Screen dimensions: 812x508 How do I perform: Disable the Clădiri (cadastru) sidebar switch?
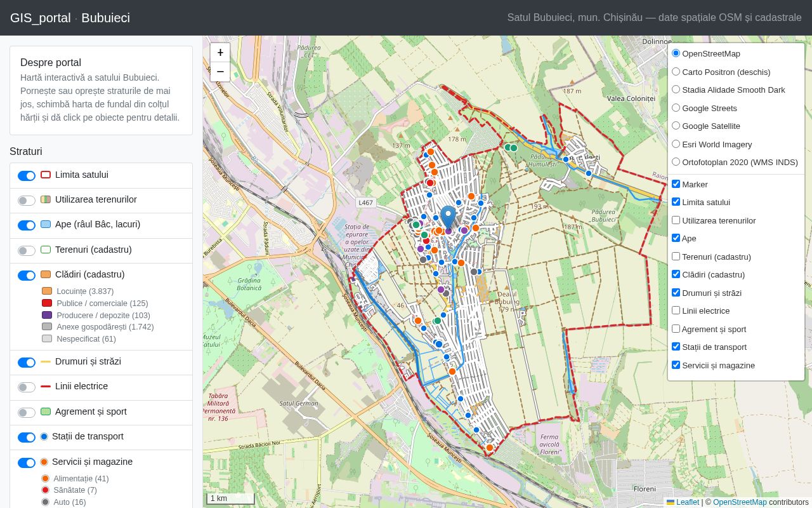[27, 276]
